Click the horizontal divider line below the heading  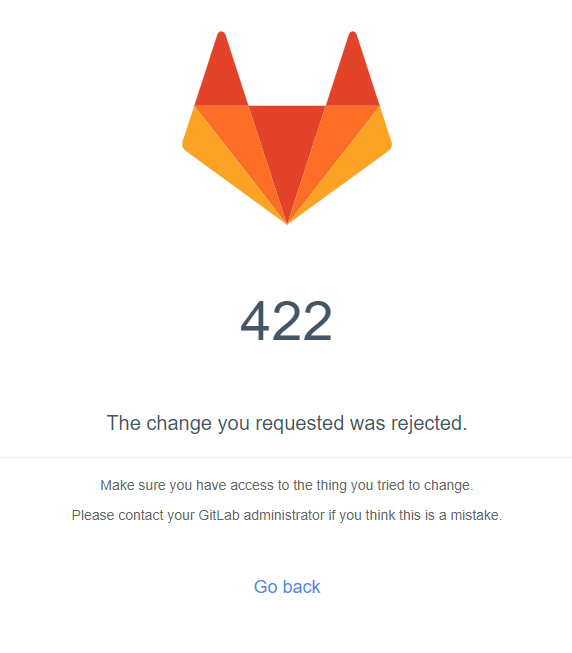click(x=286, y=457)
